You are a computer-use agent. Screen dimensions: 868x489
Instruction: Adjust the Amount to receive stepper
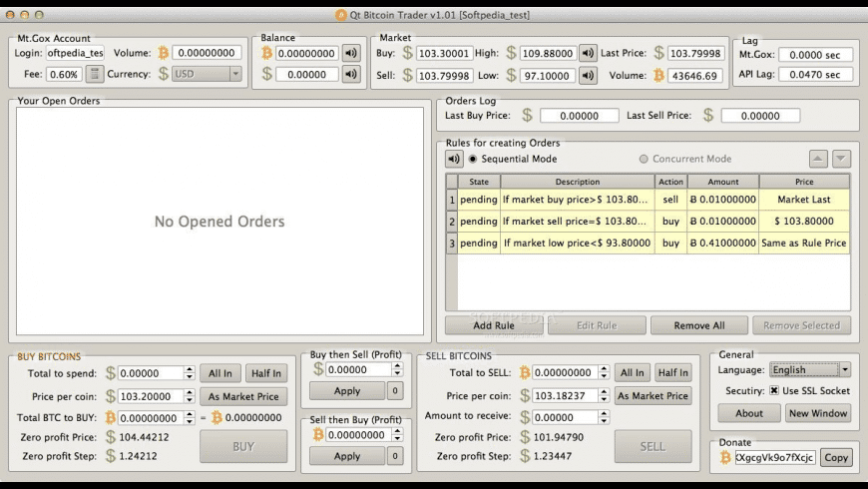point(604,417)
